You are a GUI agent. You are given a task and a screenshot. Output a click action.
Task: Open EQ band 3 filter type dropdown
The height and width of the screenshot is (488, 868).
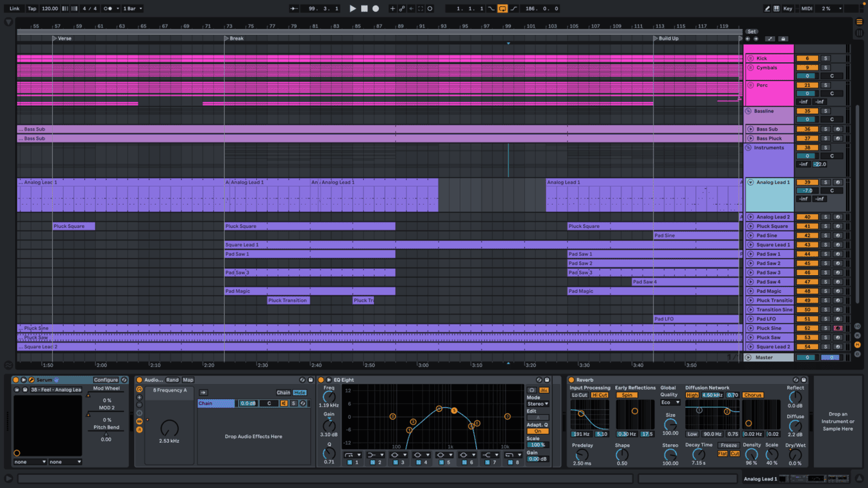[399, 454]
